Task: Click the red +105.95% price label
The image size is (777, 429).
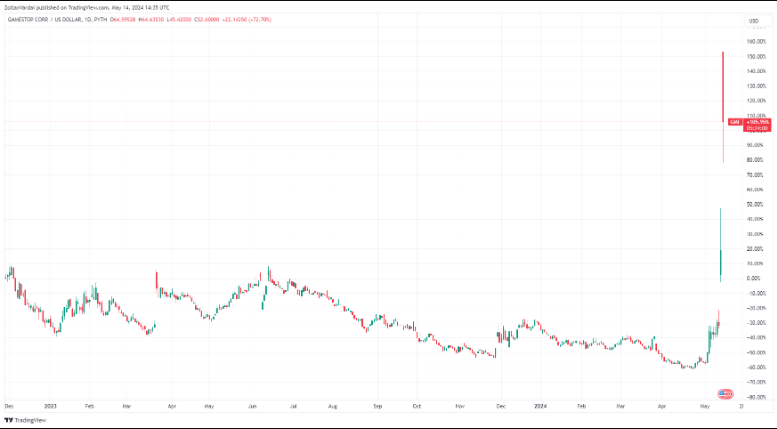Action: click(x=758, y=122)
